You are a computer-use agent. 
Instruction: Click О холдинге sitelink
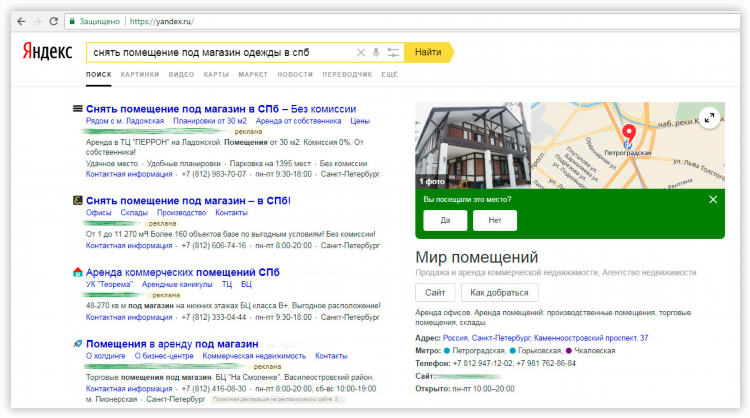[x=106, y=356]
